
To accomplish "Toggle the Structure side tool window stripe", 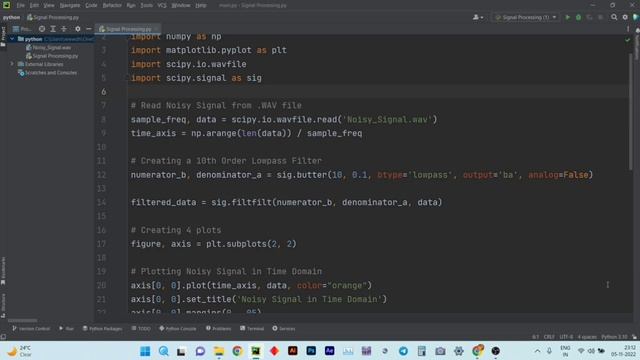I will click(3, 305).
